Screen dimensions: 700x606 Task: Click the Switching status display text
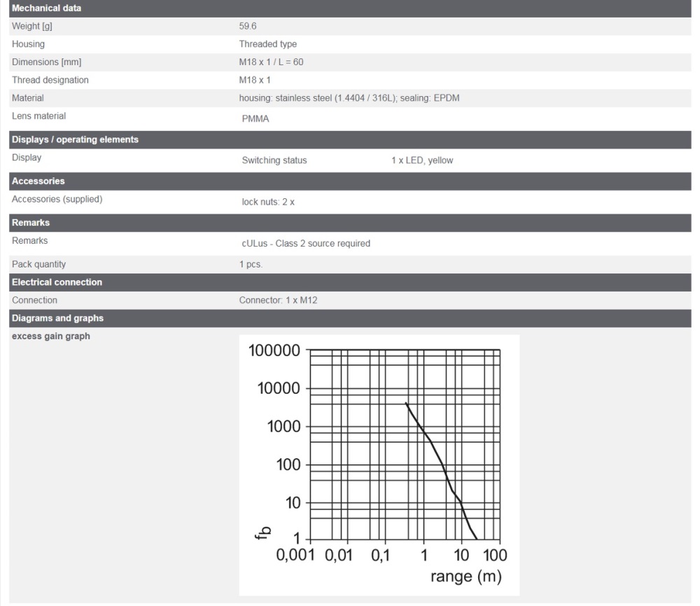[x=274, y=160]
